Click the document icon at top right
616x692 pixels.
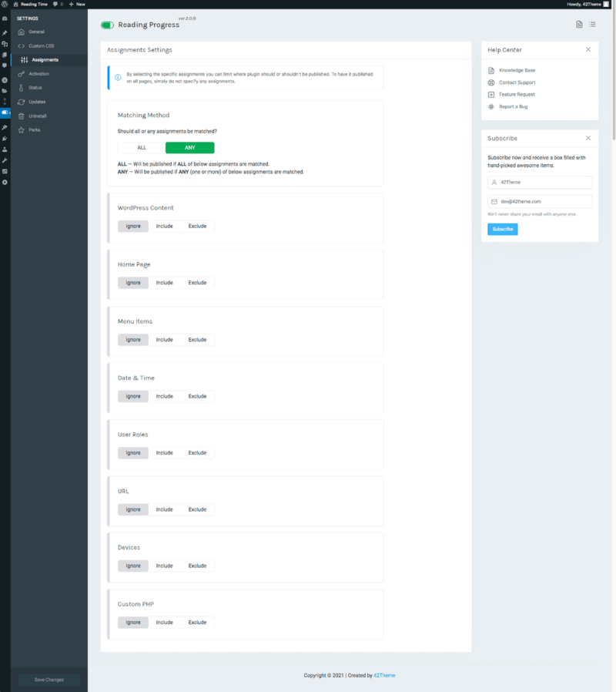tap(579, 24)
